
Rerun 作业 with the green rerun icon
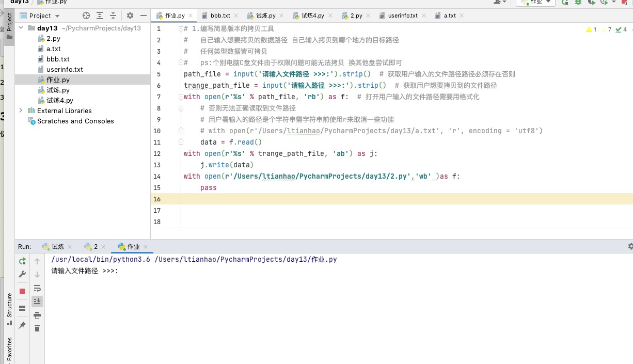pyautogui.click(x=22, y=261)
